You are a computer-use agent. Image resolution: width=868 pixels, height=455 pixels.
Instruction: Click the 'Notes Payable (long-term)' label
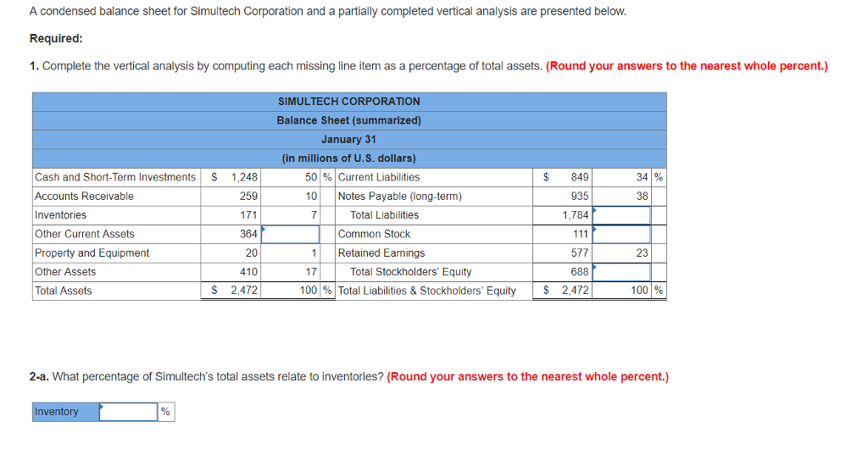point(400,196)
